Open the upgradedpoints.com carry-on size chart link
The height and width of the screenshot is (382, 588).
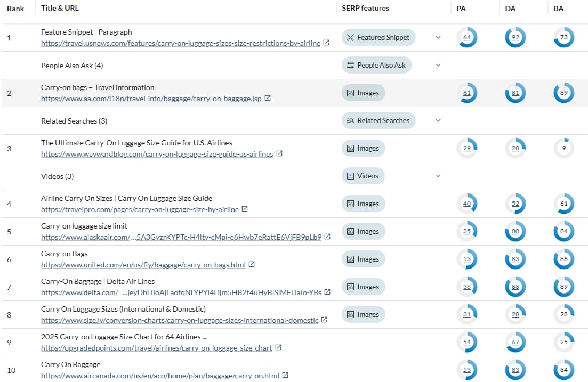point(155,347)
